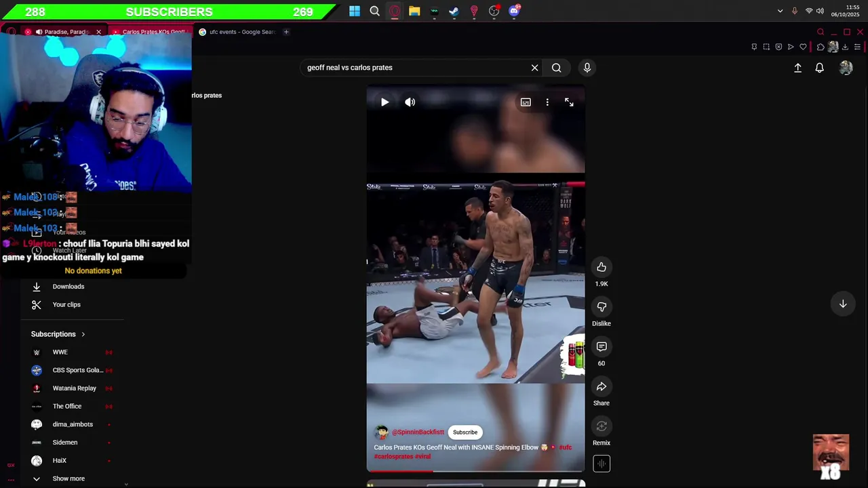Toggle captions on the Shorts player
Viewport: 868px width, 488px height.
(x=526, y=102)
